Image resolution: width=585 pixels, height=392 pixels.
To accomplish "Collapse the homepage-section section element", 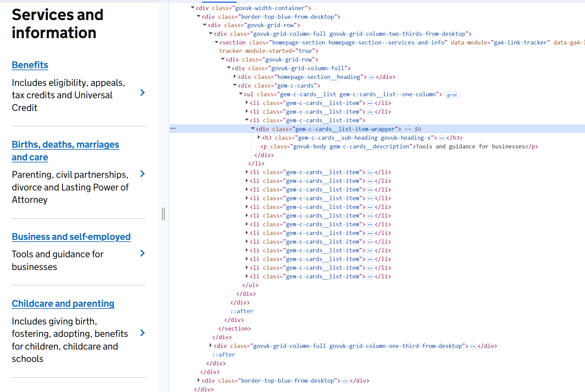I will click(x=216, y=42).
